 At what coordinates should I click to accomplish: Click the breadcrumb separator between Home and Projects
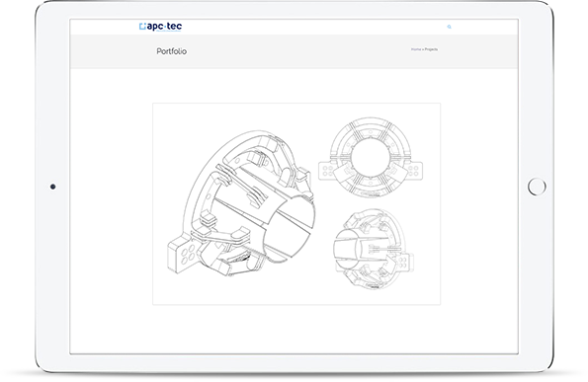[423, 49]
